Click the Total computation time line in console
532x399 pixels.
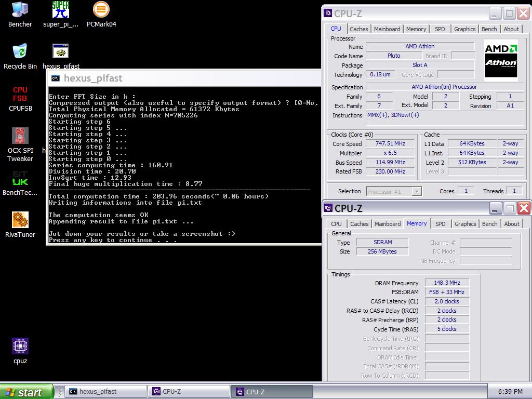point(158,196)
